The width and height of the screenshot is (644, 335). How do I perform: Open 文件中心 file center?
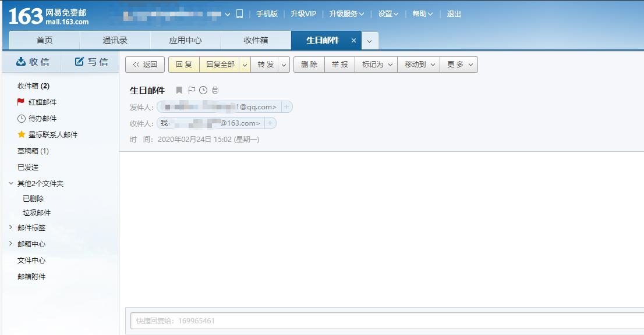pyautogui.click(x=31, y=261)
